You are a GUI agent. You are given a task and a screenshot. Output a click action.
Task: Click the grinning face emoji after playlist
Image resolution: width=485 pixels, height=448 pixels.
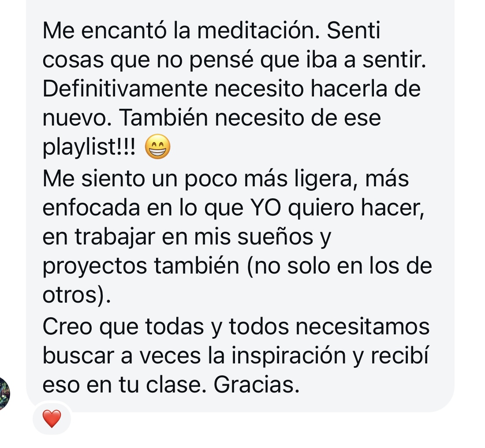click(158, 147)
